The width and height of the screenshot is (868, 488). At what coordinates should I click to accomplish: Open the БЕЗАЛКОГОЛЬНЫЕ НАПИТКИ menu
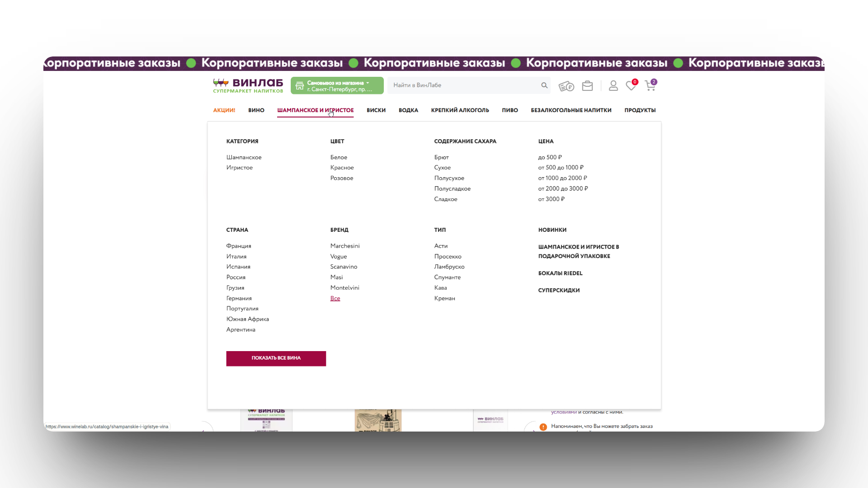pyautogui.click(x=571, y=110)
